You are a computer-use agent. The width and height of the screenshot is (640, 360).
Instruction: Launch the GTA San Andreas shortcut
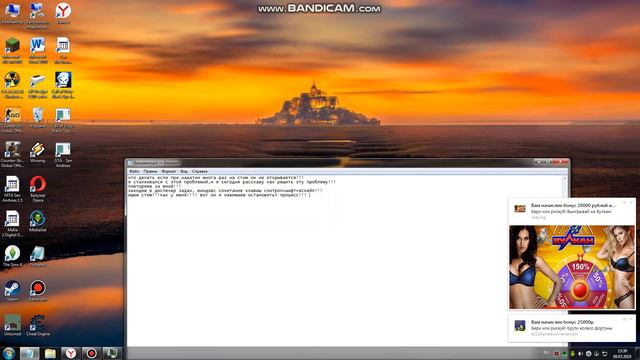click(63, 154)
